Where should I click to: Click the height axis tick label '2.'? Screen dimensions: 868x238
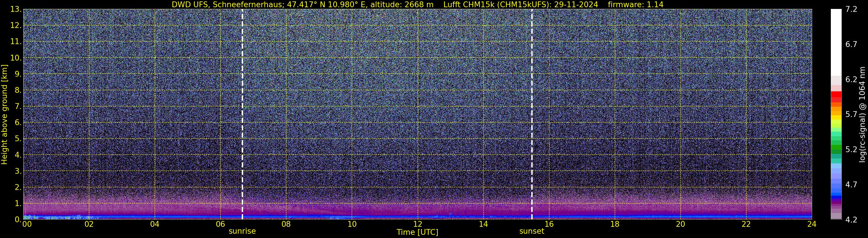tap(18, 188)
